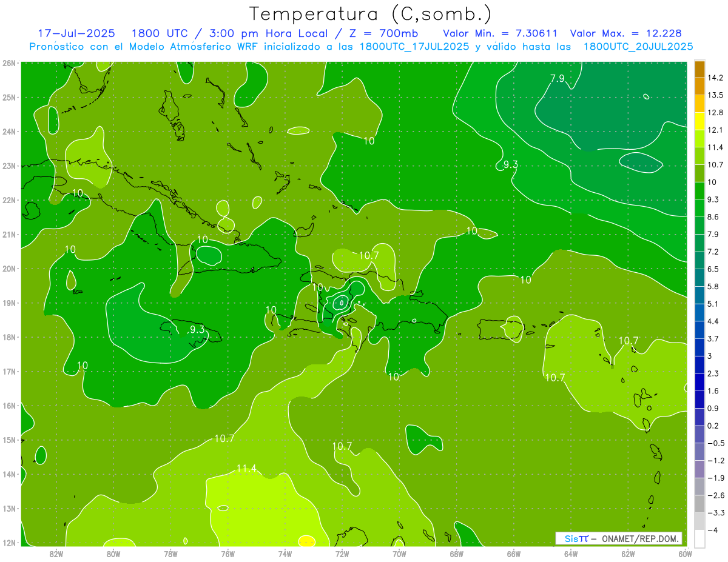The height and width of the screenshot is (562, 728).
Task: Click the '23N' latitude axis label
Action: pyautogui.click(x=8, y=166)
